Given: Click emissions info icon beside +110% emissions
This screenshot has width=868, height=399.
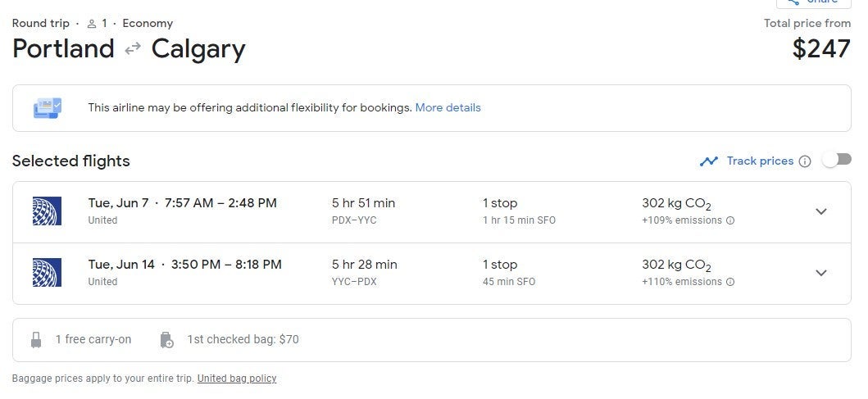Looking at the screenshot, I should (x=730, y=282).
